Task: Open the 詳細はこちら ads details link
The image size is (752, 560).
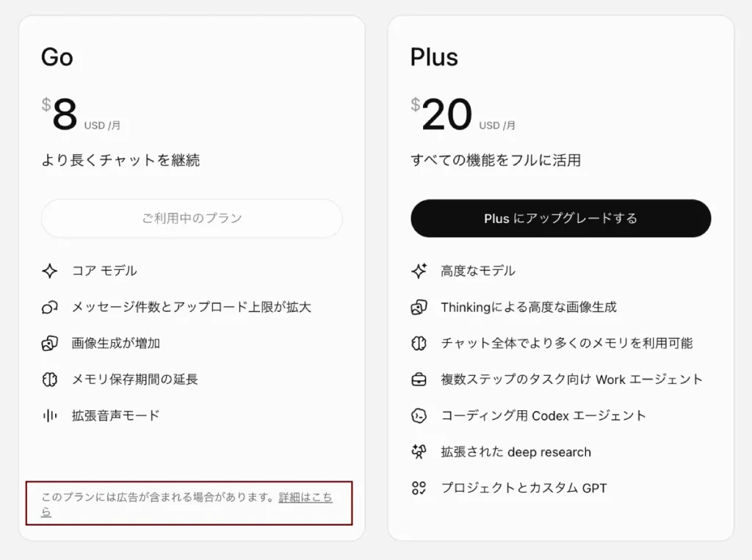Action: [305, 497]
